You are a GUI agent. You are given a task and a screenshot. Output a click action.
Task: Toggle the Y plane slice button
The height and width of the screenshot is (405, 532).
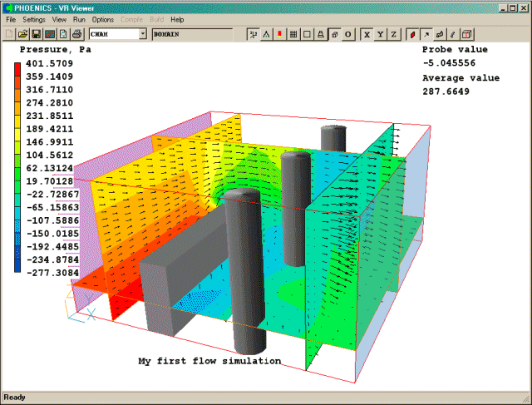[x=380, y=34]
